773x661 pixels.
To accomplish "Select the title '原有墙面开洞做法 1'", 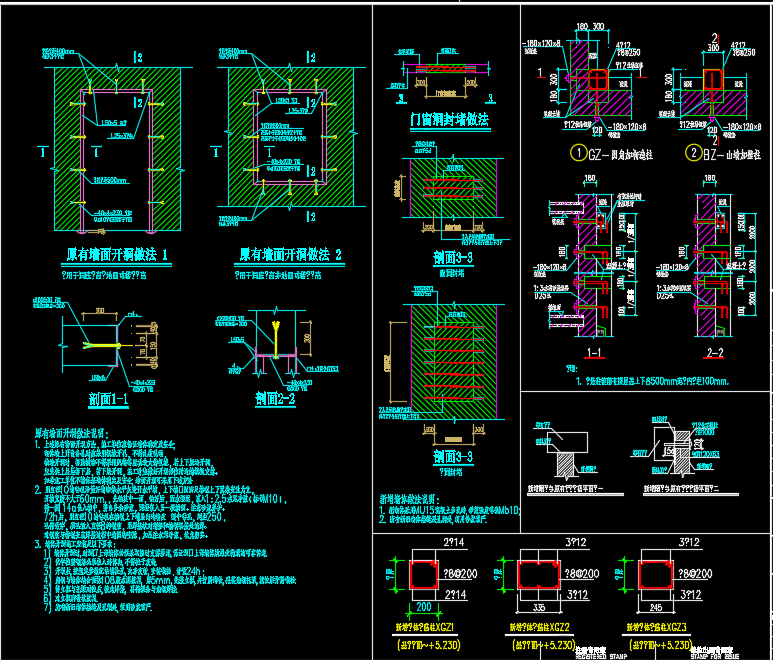I will pos(117,255).
